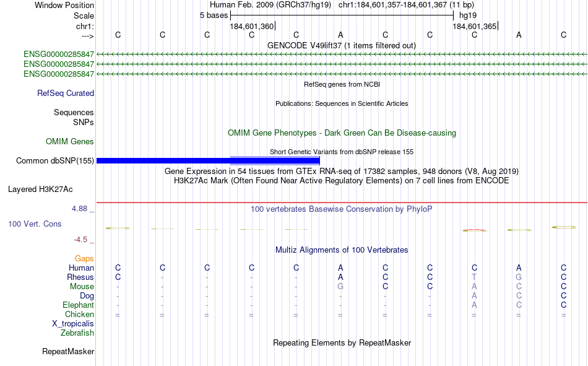
Task: Click the 100 Vert. Cons label
Action: [35, 224]
